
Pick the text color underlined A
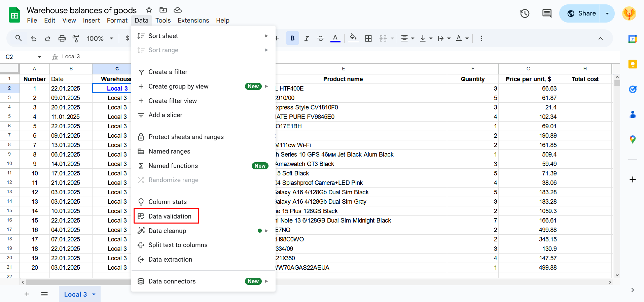[335, 38]
